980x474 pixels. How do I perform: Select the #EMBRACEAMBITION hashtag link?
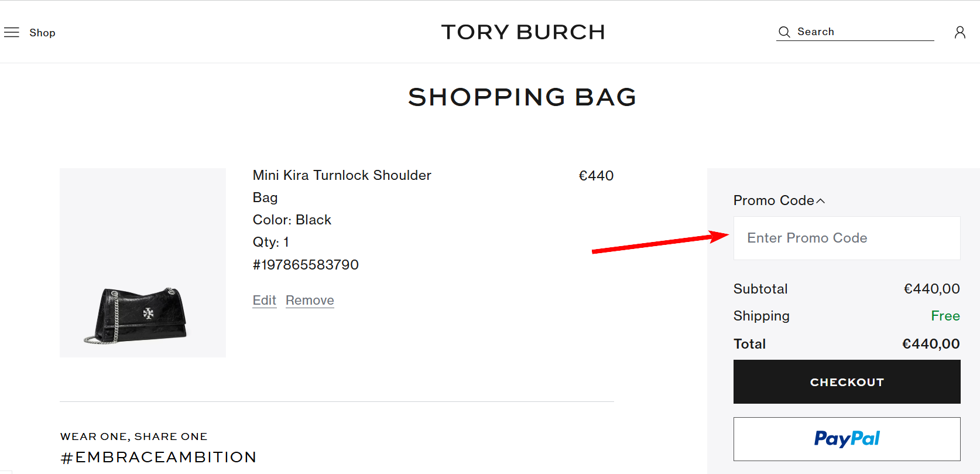[x=158, y=457]
